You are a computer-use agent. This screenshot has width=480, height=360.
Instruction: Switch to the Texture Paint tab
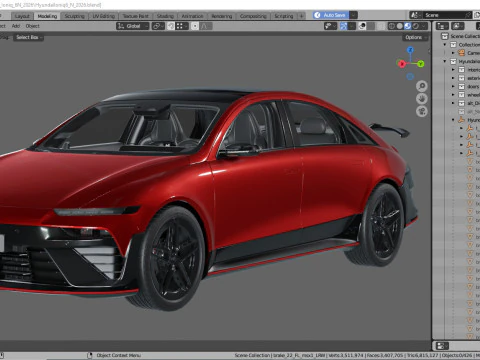pos(135,16)
